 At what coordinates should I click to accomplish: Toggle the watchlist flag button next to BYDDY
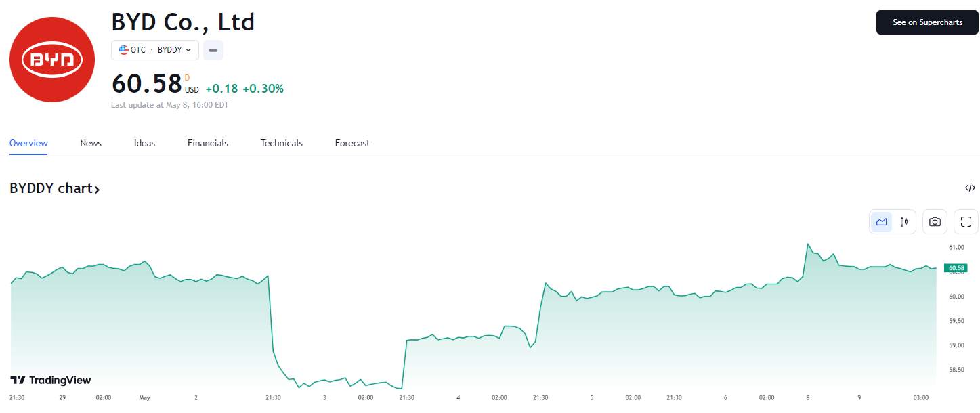pos(213,50)
